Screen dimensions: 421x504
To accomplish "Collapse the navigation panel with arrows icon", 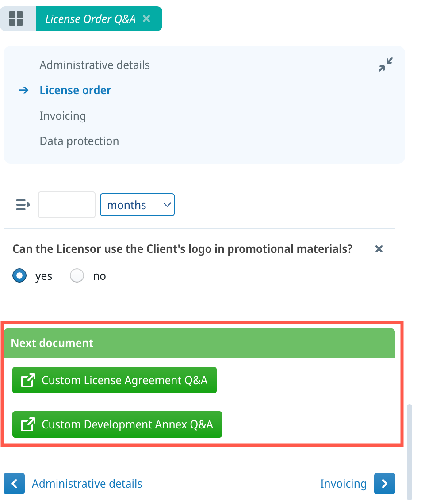I will pos(385,65).
